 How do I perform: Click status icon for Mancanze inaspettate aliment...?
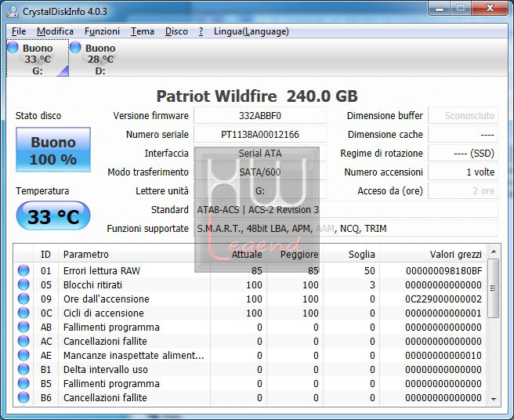click(24, 355)
